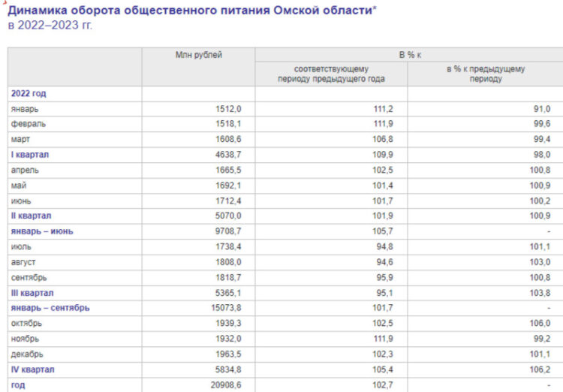Select the 'июль' row label
The width and height of the screenshot is (563, 392).
point(21,247)
